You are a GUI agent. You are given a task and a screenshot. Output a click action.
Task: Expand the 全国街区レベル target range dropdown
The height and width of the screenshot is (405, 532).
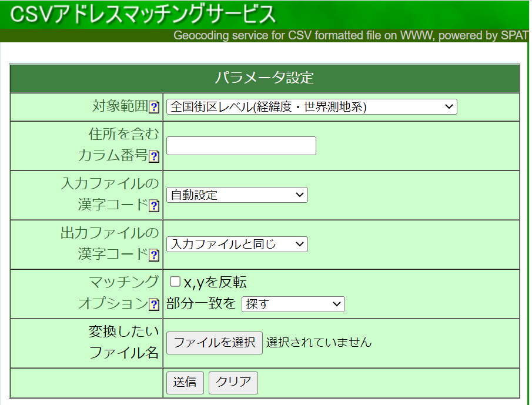click(312, 107)
